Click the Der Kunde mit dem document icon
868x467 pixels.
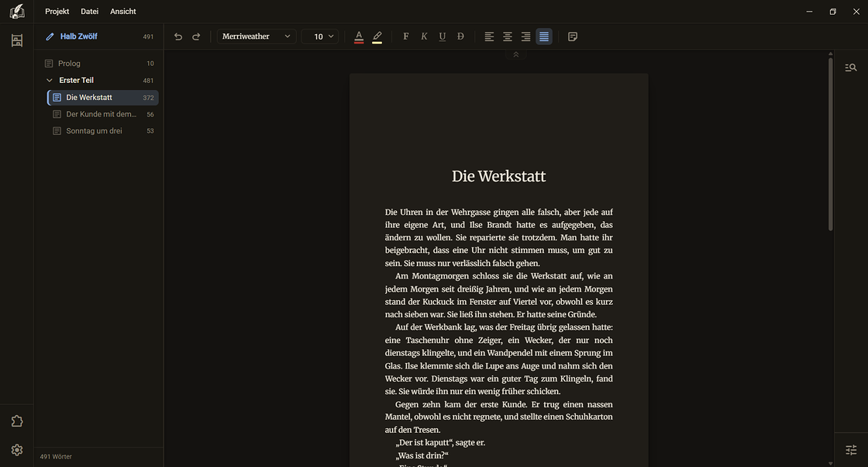pos(57,114)
